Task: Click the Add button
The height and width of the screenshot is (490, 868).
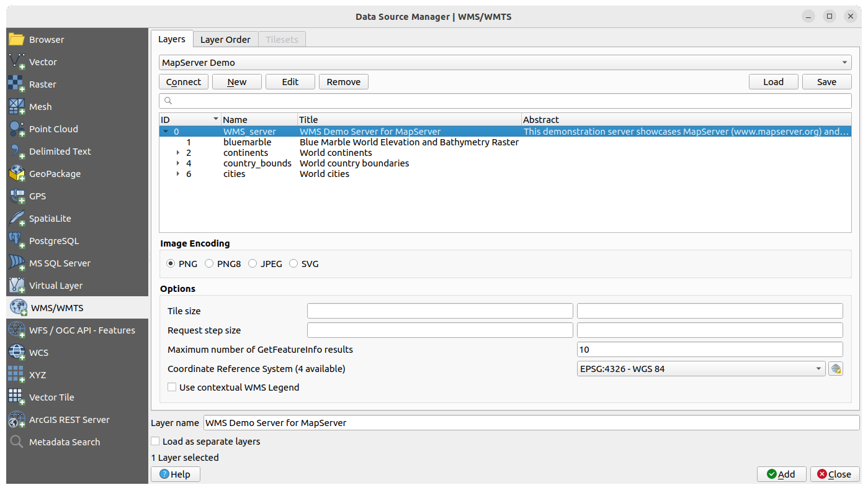Action: coord(781,474)
